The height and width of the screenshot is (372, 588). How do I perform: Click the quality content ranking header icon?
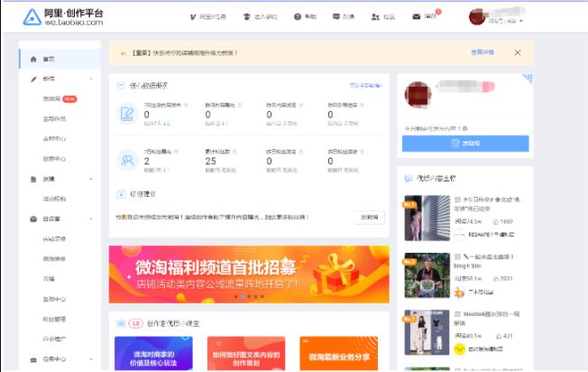(x=409, y=178)
